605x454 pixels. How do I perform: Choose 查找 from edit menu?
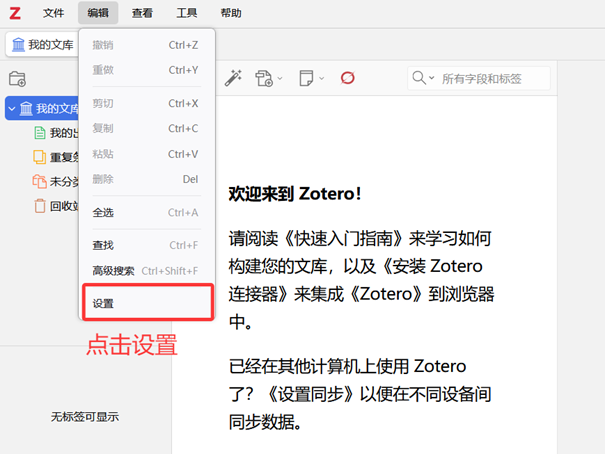[x=145, y=245]
